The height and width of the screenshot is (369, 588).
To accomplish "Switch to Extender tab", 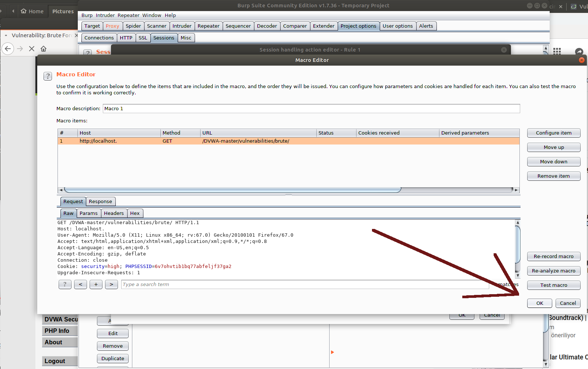I will tap(324, 26).
